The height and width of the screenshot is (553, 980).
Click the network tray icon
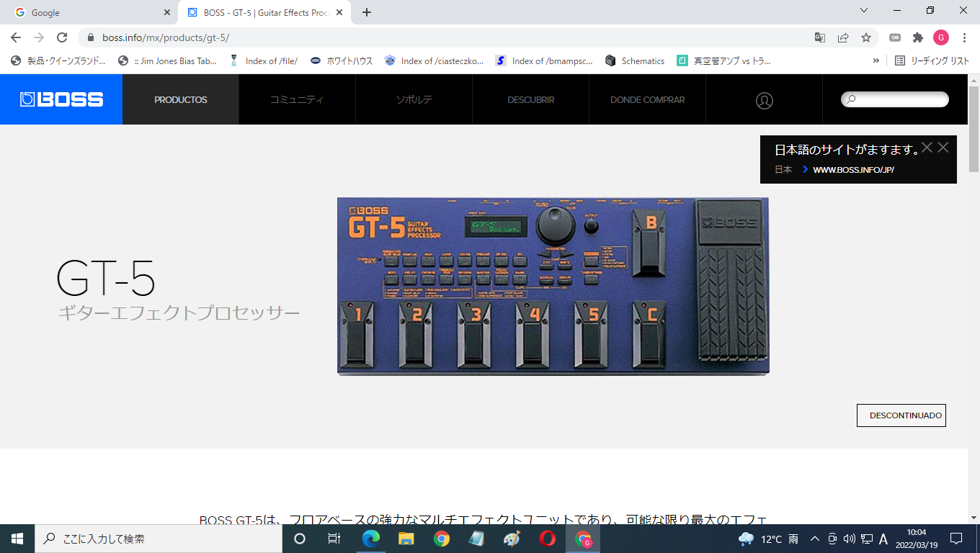pos(866,539)
